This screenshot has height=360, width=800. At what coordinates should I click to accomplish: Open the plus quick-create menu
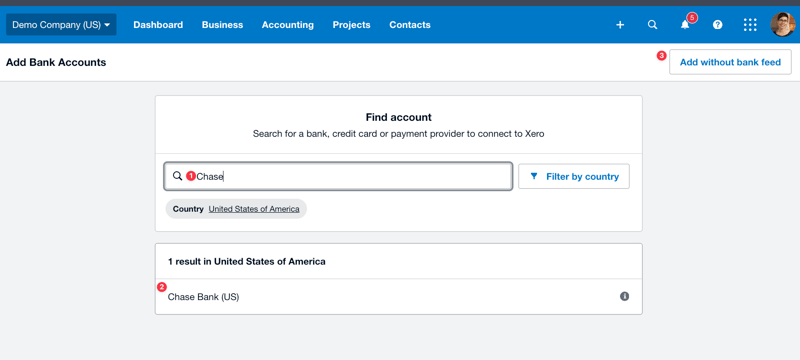pyautogui.click(x=620, y=24)
